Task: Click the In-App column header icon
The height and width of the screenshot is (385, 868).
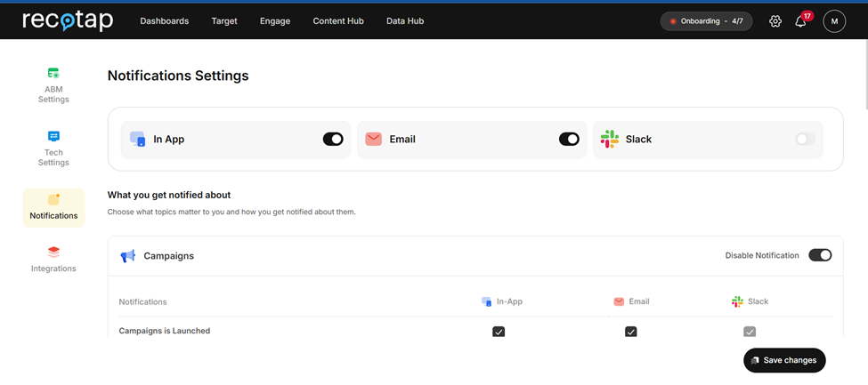Action: (486, 301)
